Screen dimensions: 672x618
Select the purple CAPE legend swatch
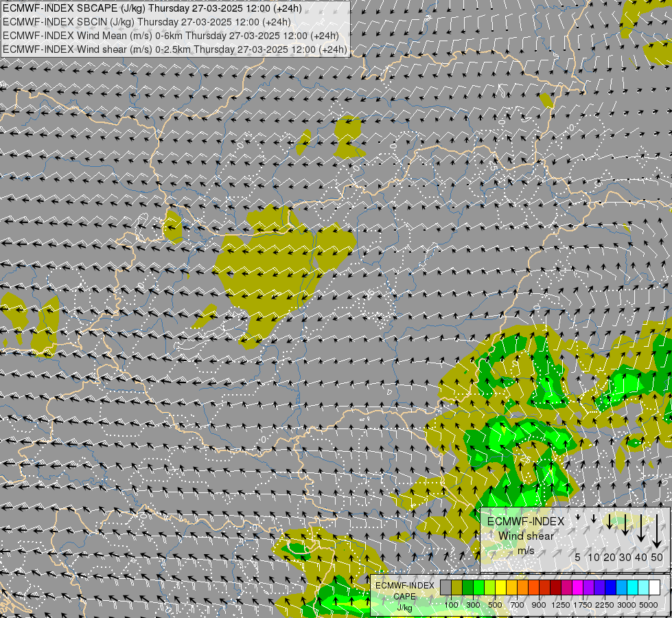point(589,587)
